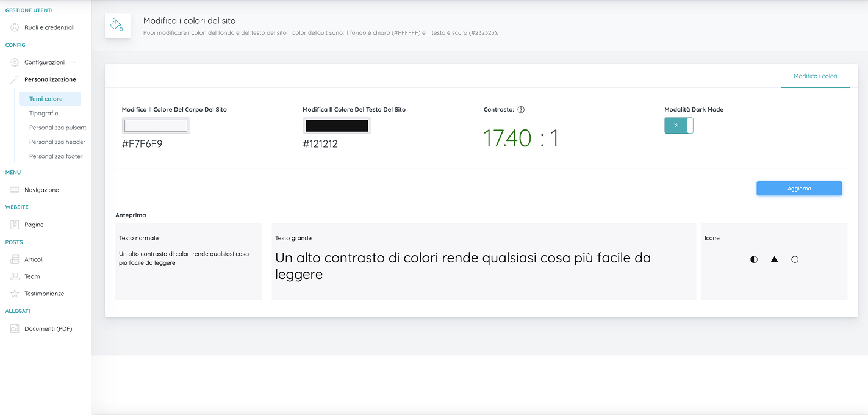Image resolution: width=868 pixels, height=415 pixels.
Task: Open the site text color swatch
Action: pyautogui.click(x=337, y=126)
